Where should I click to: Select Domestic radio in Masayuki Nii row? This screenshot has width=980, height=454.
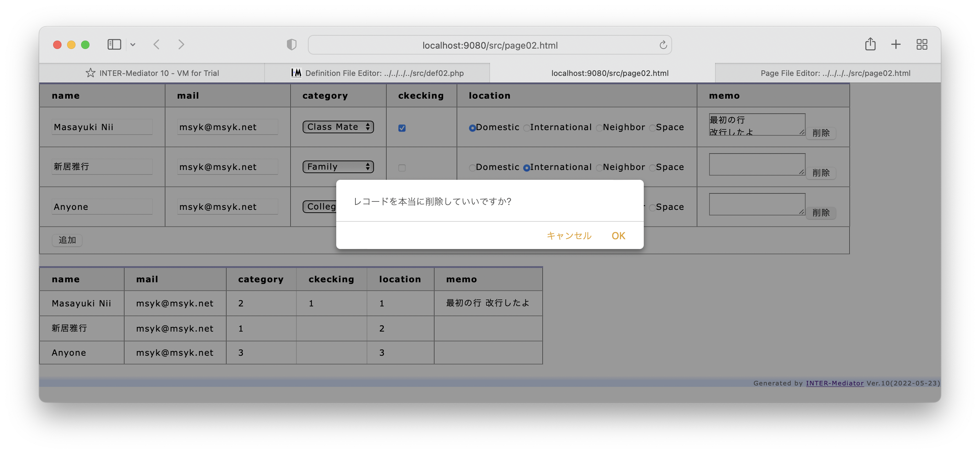click(472, 128)
